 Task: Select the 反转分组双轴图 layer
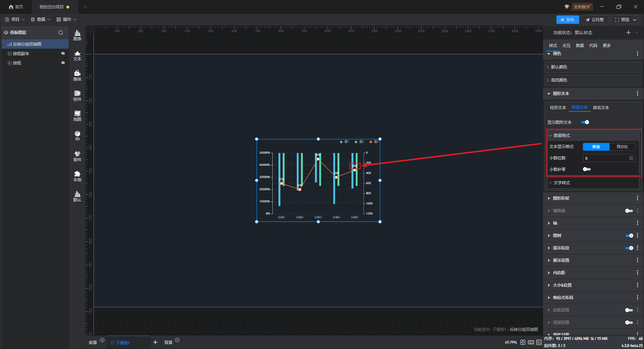tap(35, 44)
